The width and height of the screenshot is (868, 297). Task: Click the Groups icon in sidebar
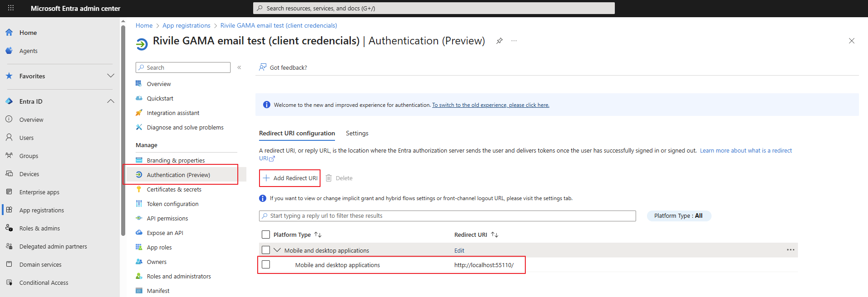coord(9,155)
